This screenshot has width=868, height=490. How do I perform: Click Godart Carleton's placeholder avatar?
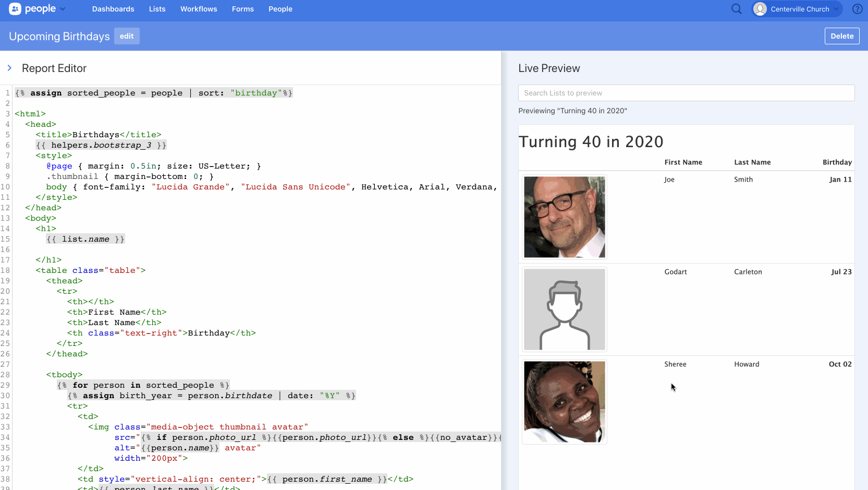point(564,309)
